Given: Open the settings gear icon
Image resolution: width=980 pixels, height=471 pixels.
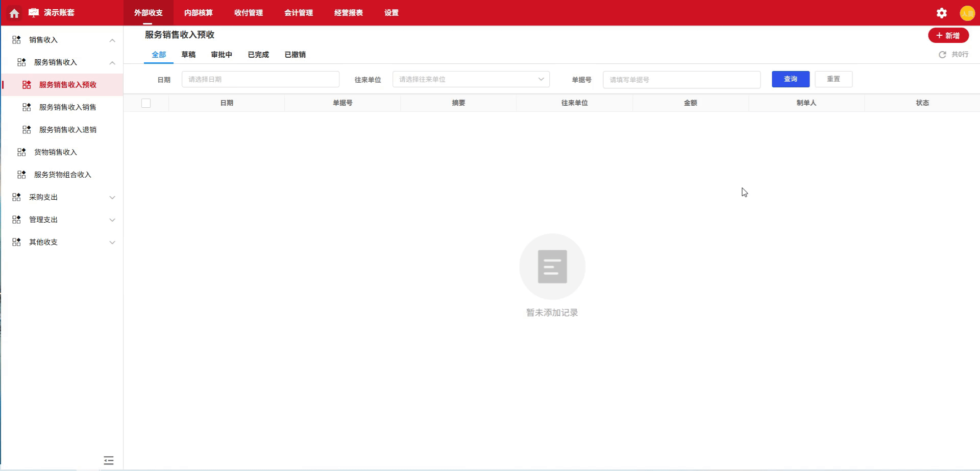Looking at the screenshot, I should [x=941, y=13].
